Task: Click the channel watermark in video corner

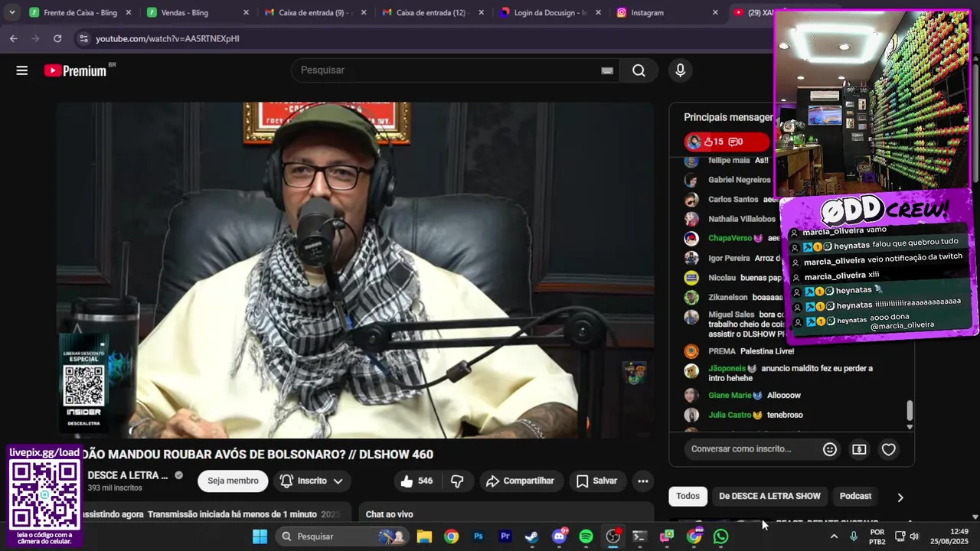Action: pyautogui.click(x=634, y=373)
